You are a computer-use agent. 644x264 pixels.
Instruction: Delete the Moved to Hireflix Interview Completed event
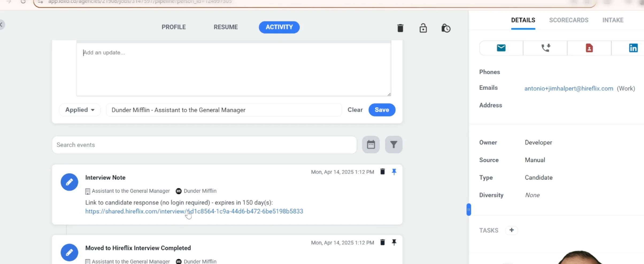pyautogui.click(x=383, y=242)
